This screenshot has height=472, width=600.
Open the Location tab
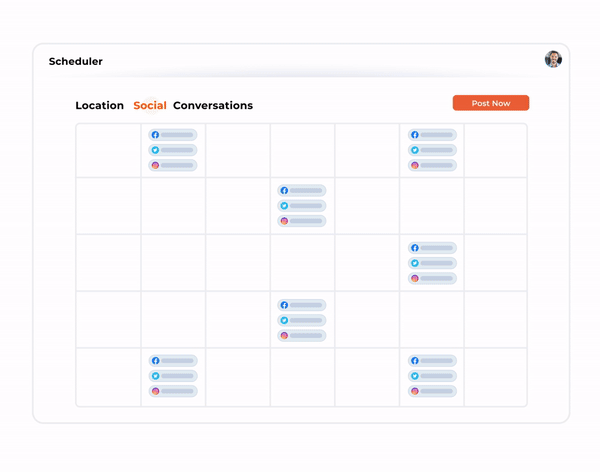click(99, 106)
